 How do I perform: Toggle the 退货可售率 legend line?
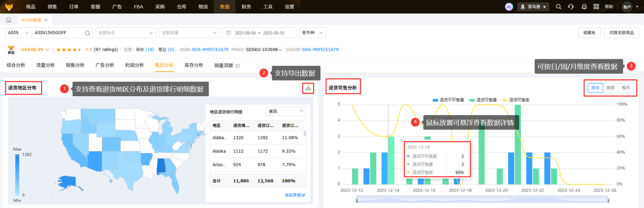coord(515,100)
